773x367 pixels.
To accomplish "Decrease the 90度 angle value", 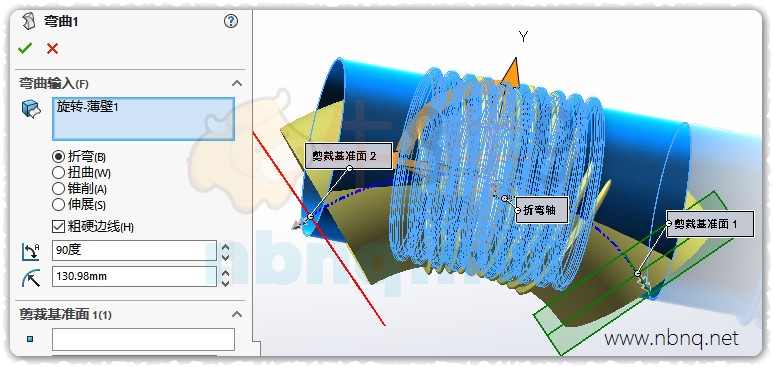I will coord(225,257).
